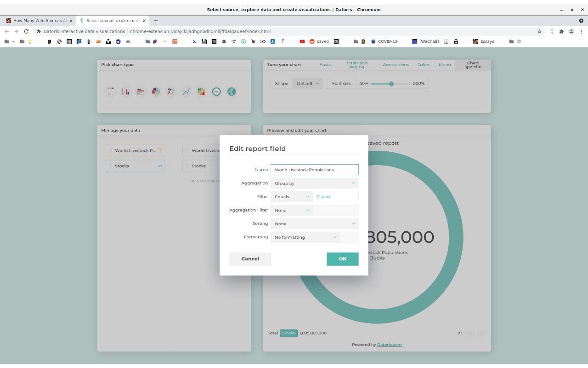The width and height of the screenshot is (588, 368).
Task: Select the heatmap grid chart icon
Action: tap(201, 92)
